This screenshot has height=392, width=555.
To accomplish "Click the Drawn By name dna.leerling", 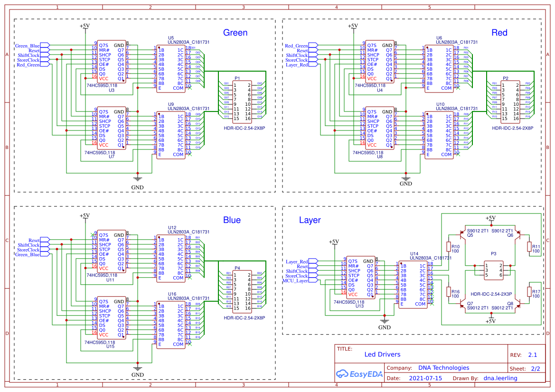I will tap(500, 378).
